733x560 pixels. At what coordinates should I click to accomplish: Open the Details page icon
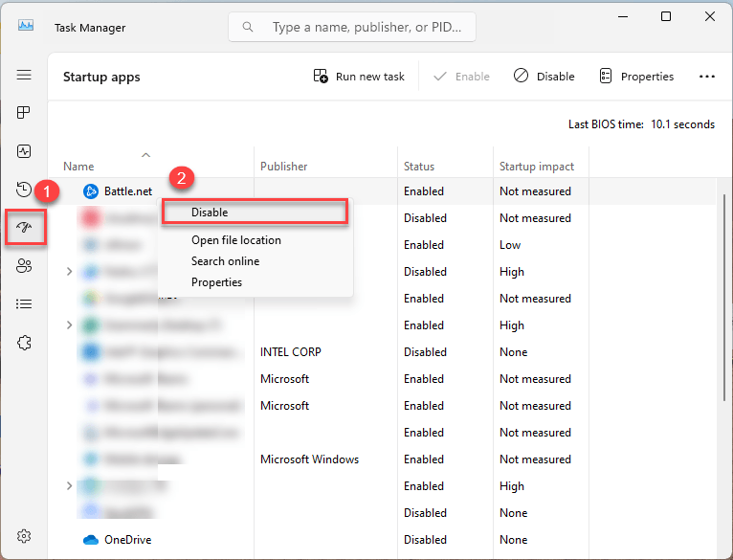[x=24, y=304]
